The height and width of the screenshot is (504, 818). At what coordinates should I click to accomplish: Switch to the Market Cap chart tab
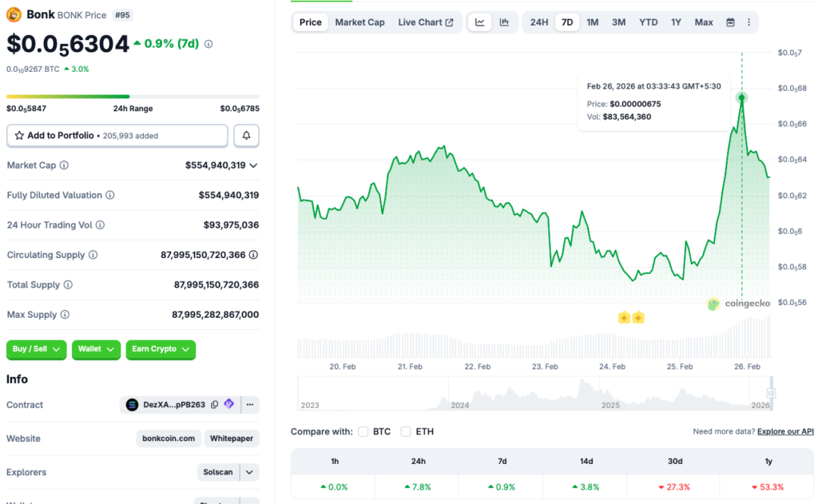pos(359,22)
